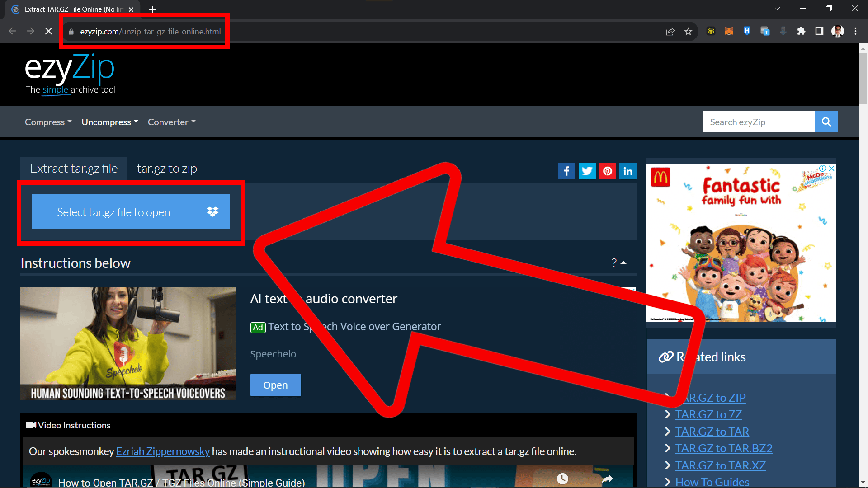Select the Extract tar.gz file tab

73,168
